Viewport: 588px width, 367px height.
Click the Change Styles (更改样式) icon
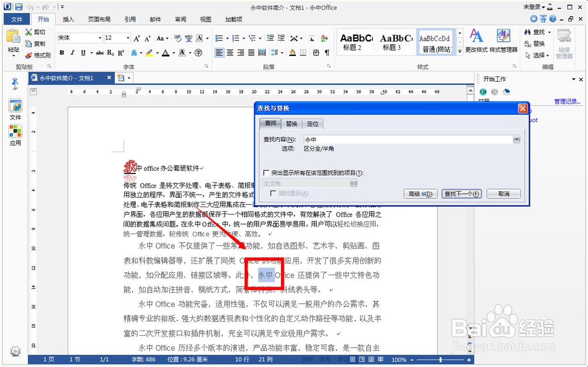pyautogui.click(x=476, y=41)
